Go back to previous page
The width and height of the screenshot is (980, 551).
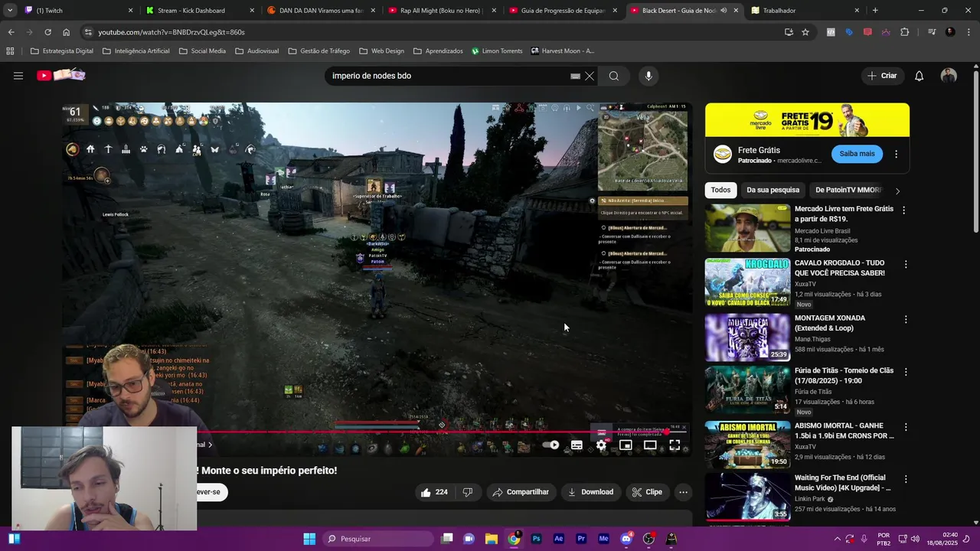11,32
